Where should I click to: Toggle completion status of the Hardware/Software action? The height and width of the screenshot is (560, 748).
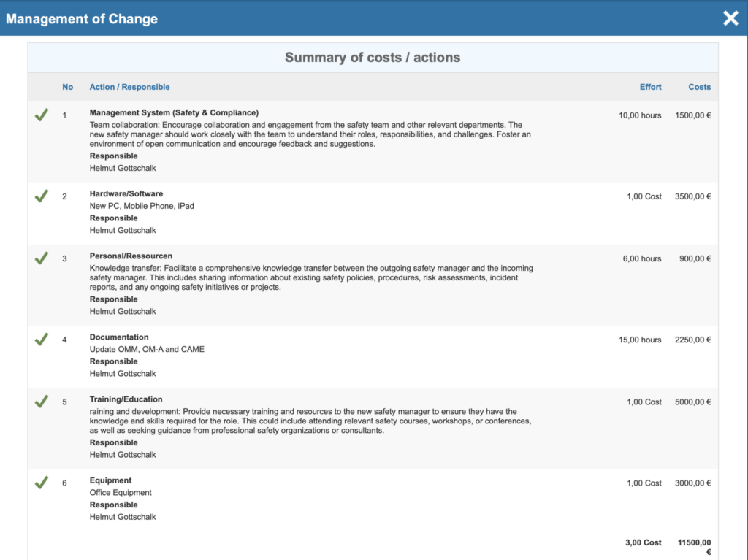click(x=40, y=196)
